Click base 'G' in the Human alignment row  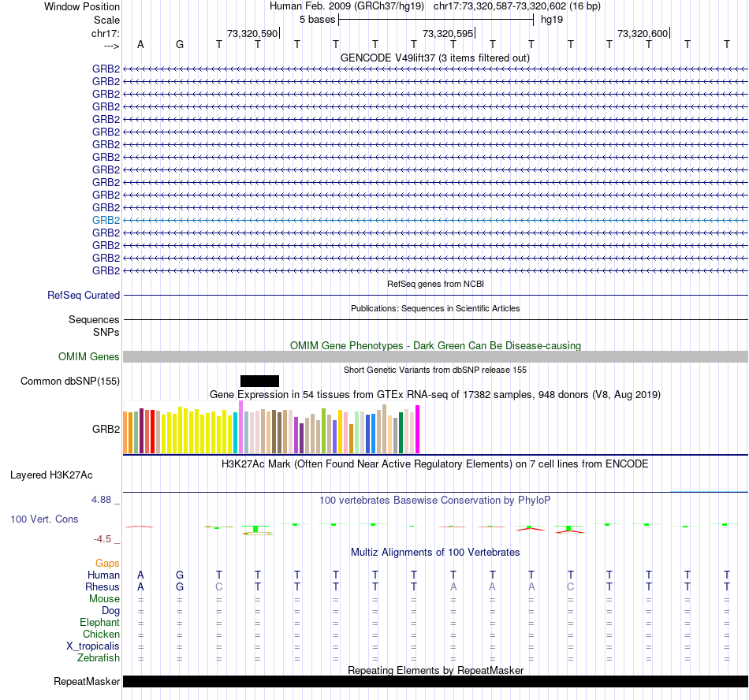(180, 575)
